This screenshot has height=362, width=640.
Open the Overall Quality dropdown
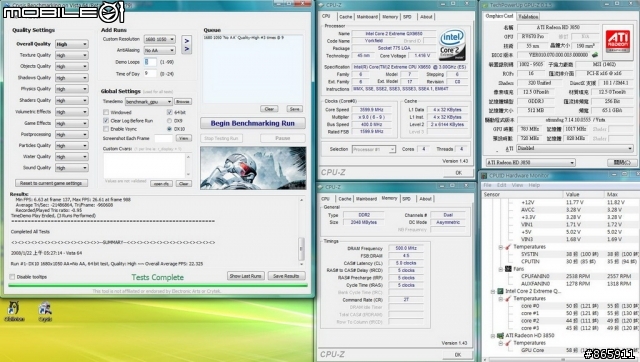[x=71, y=44]
